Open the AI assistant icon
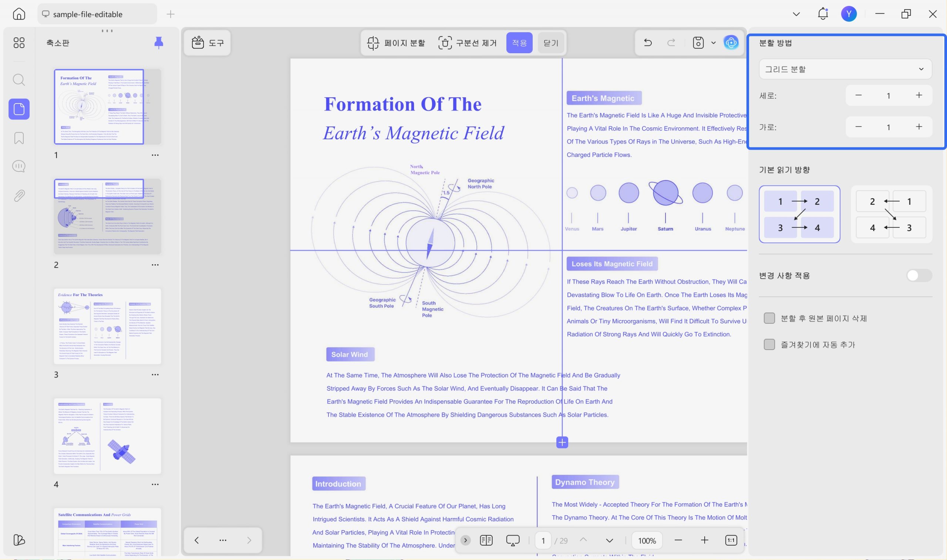The image size is (947, 560). coord(731,43)
